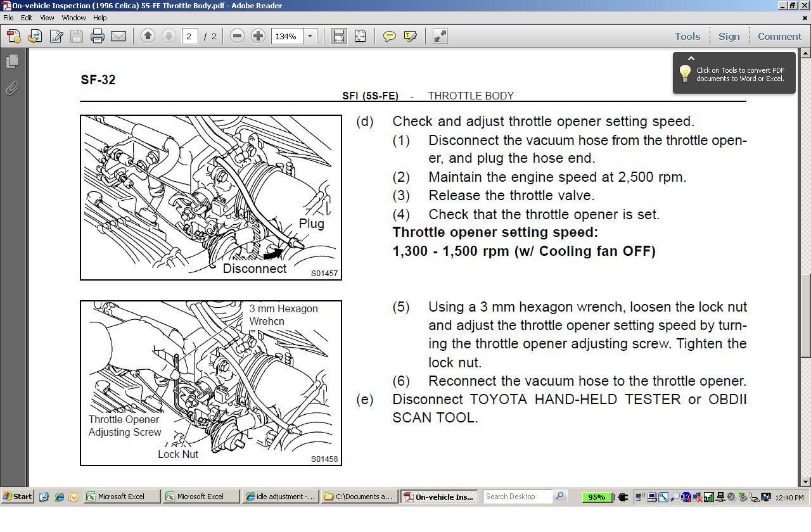Image resolution: width=811 pixels, height=532 pixels.
Task: Click the sign document toolbar icon
Action: pos(56,36)
